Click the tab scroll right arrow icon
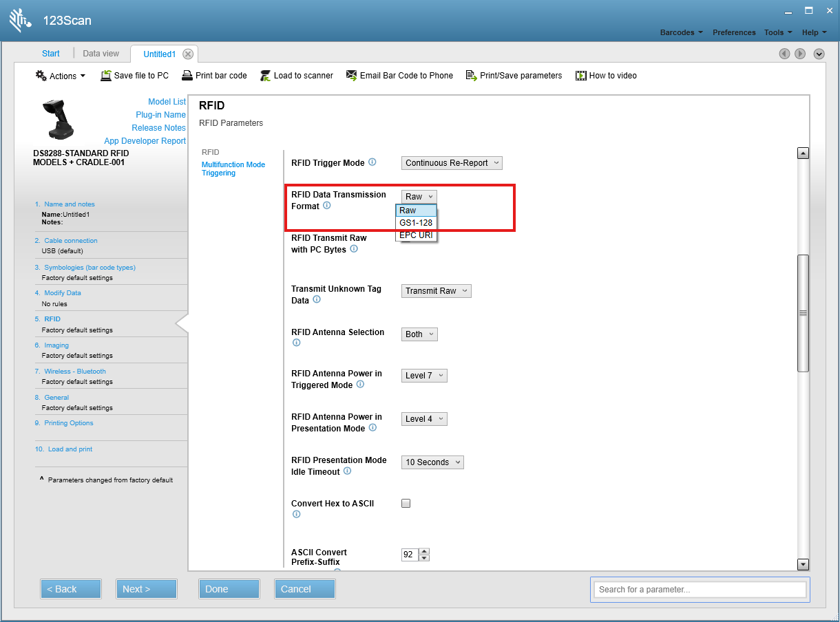Screen dimensions: 840x622 pyautogui.click(x=800, y=54)
